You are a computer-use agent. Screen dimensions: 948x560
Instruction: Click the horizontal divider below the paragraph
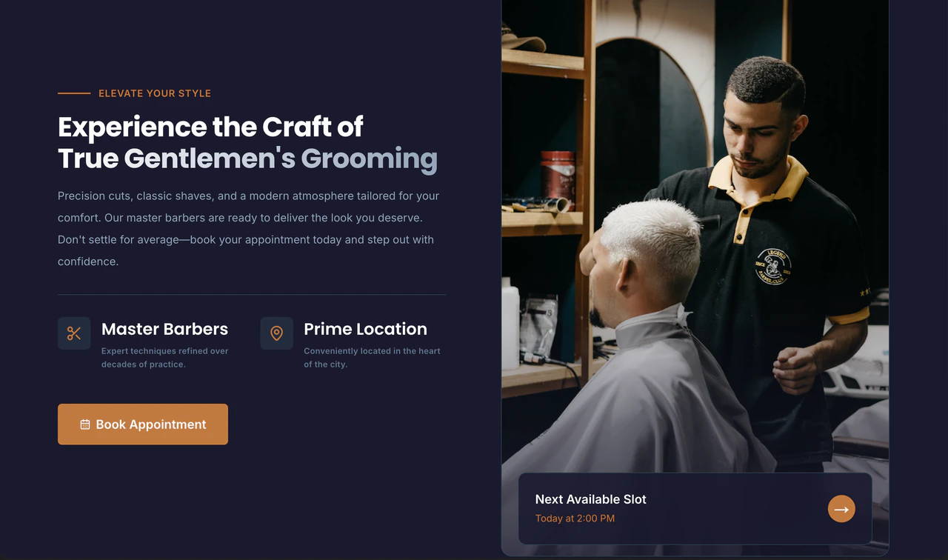pos(252,295)
